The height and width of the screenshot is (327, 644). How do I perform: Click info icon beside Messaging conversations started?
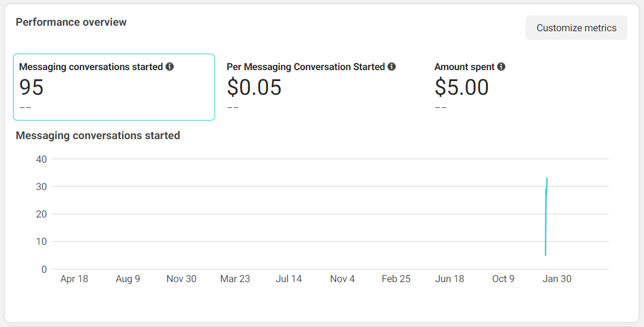(x=170, y=67)
